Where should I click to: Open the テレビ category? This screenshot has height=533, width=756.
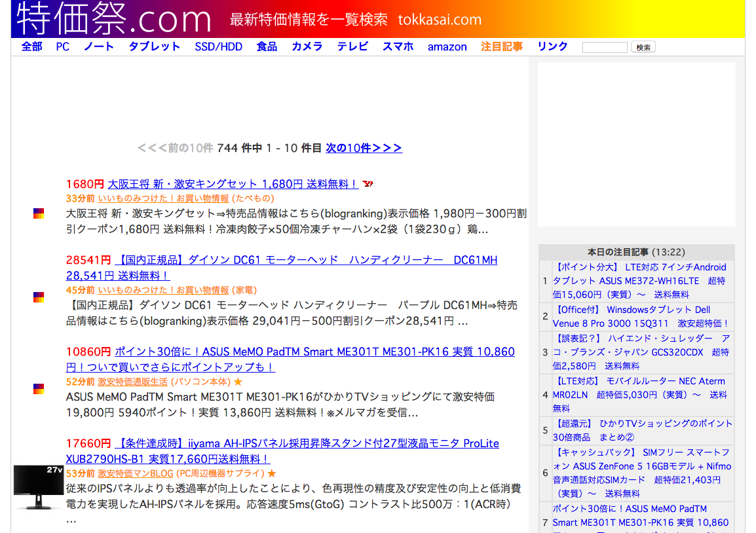pos(352,46)
